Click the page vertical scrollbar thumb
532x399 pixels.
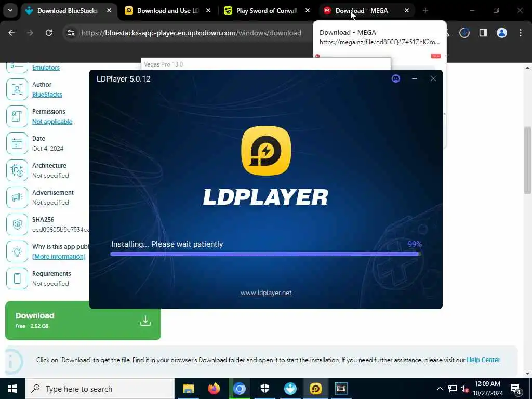click(527, 160)
